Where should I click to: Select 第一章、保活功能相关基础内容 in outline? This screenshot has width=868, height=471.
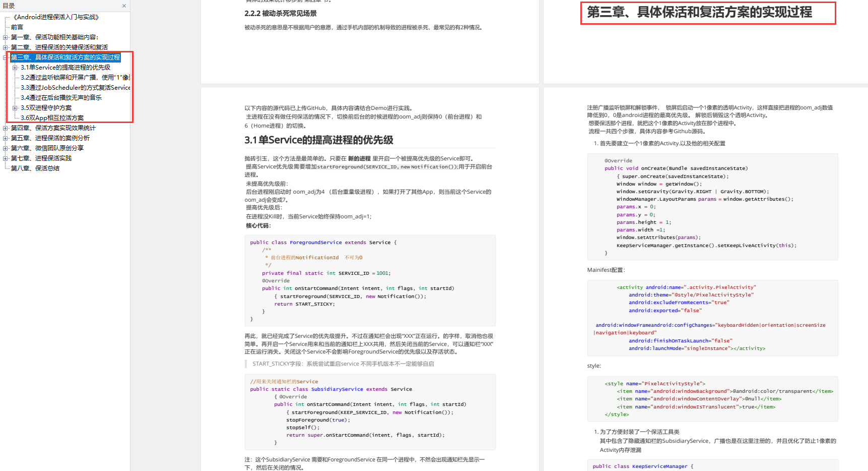tap(54, 37)
